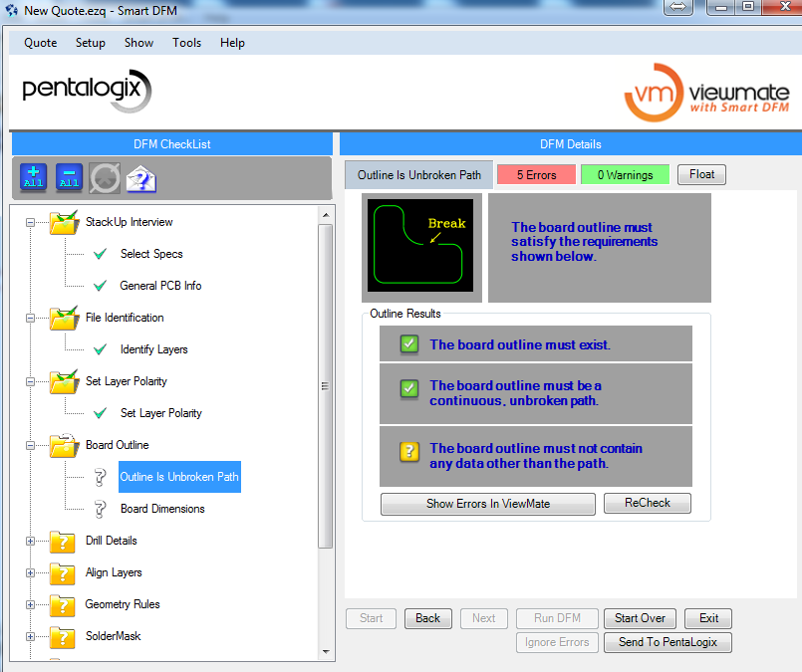The width and height of the screenshot is (802, 672).
Task: Select Identify Layers tree item
Action: point(154,349)
